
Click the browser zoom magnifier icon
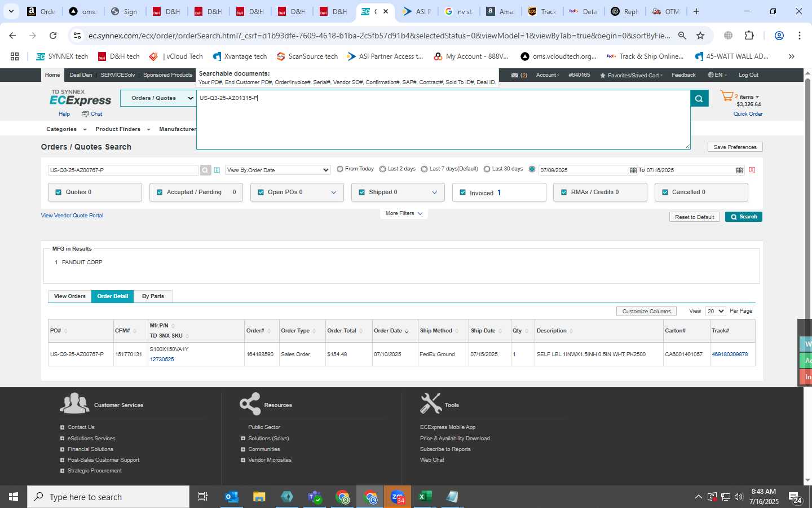pos(682,36)
